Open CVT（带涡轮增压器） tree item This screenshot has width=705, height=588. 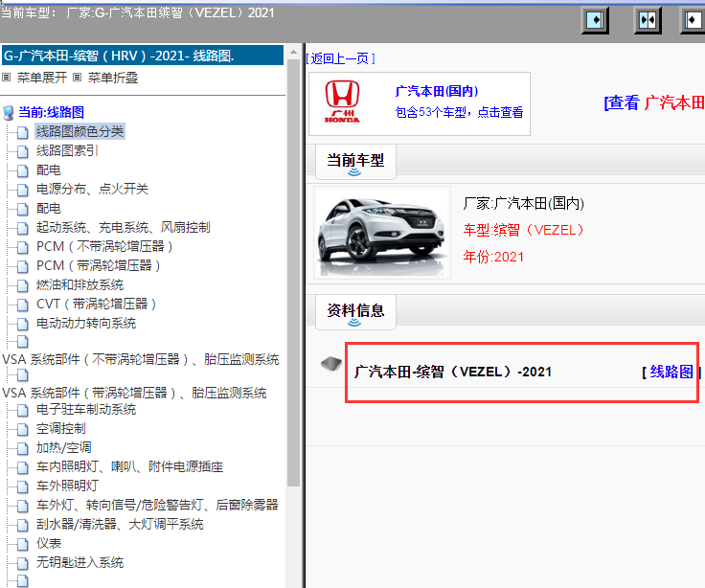(x=96, y=304)
